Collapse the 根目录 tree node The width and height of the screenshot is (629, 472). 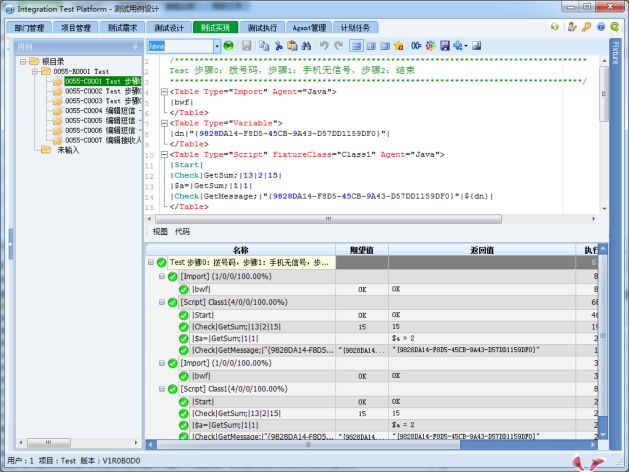click(22, 62)
